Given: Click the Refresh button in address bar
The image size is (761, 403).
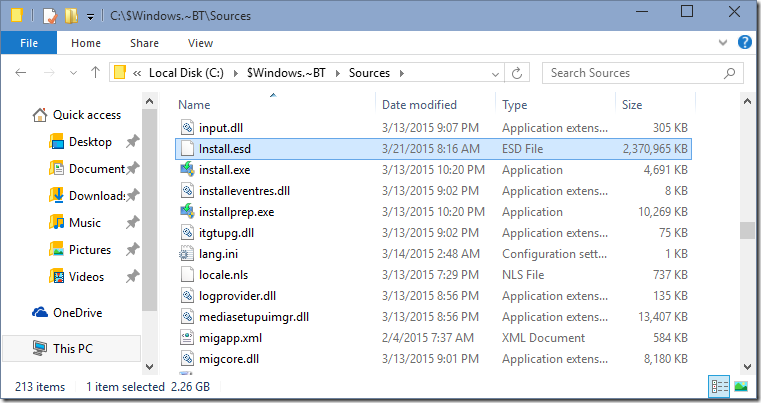Looking at the screenshot, I should click(x=518, y=73).
